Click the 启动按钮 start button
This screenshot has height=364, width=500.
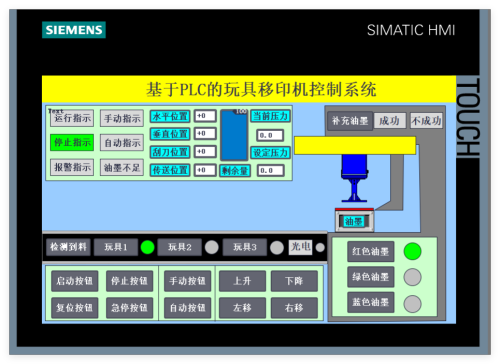coord(75,281)
